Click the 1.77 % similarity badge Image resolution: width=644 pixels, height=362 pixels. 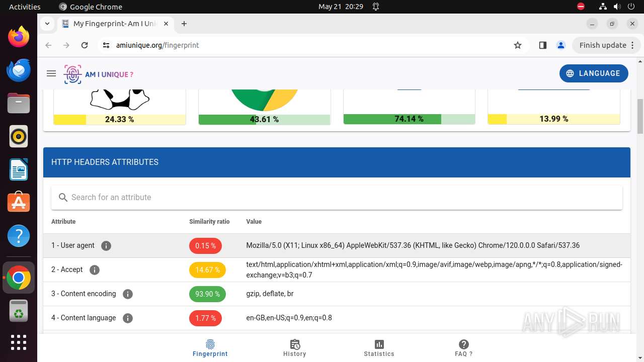click(205, 318)
